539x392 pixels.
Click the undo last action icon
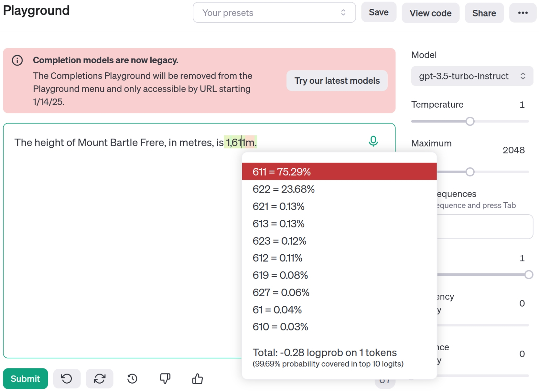coord(66,379)
